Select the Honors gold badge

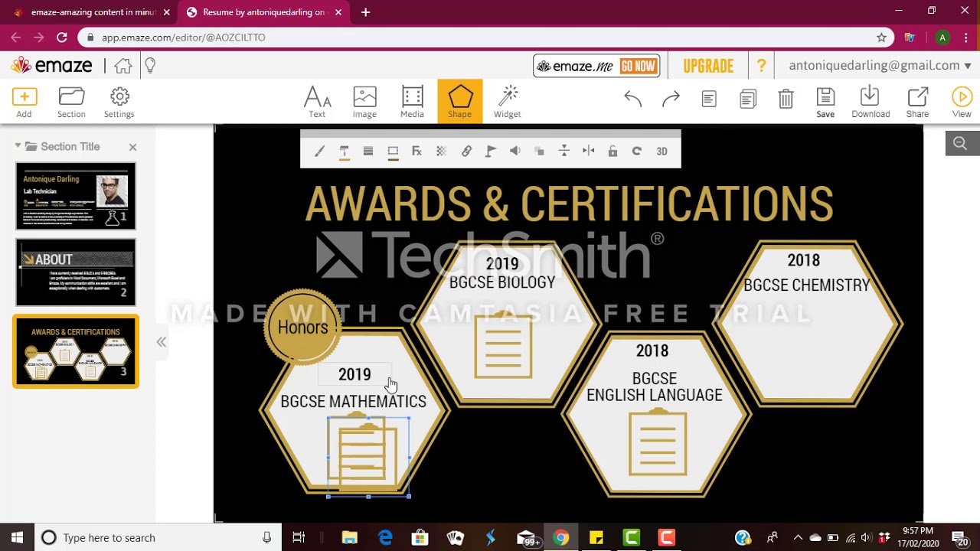[303, 327]
